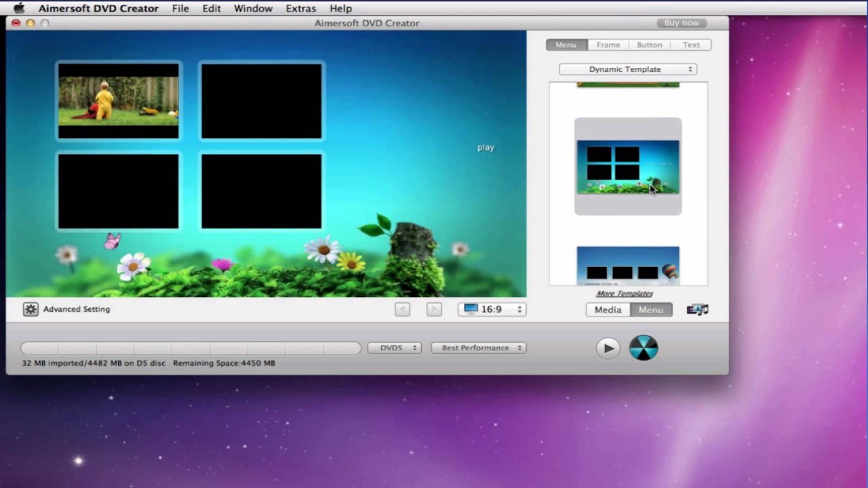Select the four-frame garden template thumbnail

(628, 167)
